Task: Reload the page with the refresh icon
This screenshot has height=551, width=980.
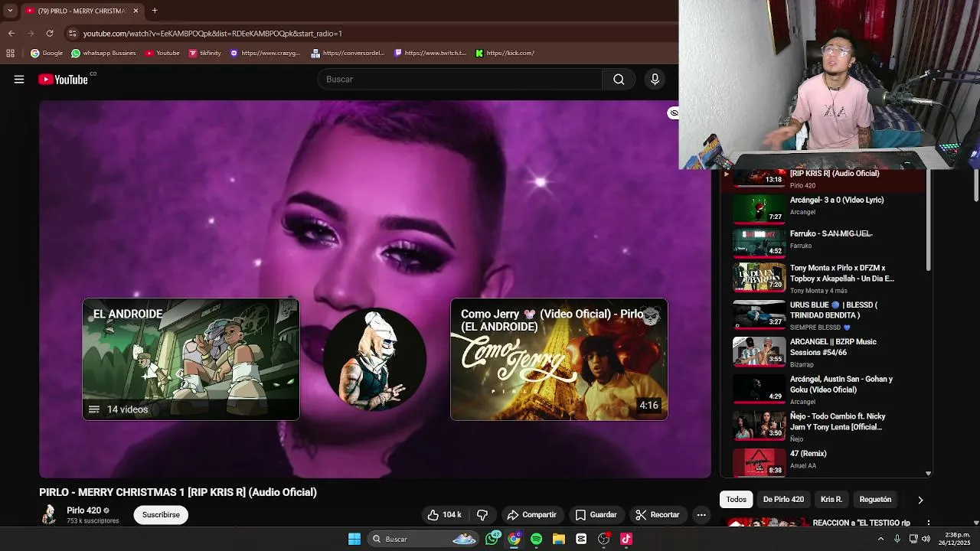Action: point(50,33)
